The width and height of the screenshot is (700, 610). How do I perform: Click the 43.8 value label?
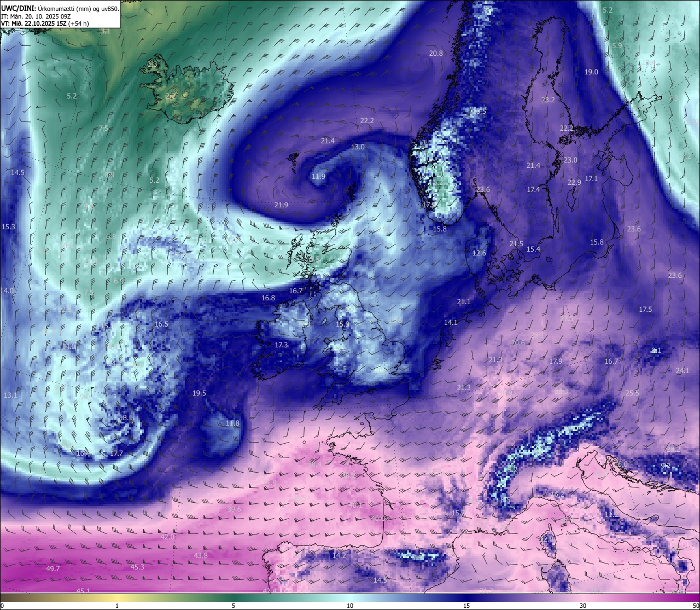pyautogui.click(x=201, y=555)
